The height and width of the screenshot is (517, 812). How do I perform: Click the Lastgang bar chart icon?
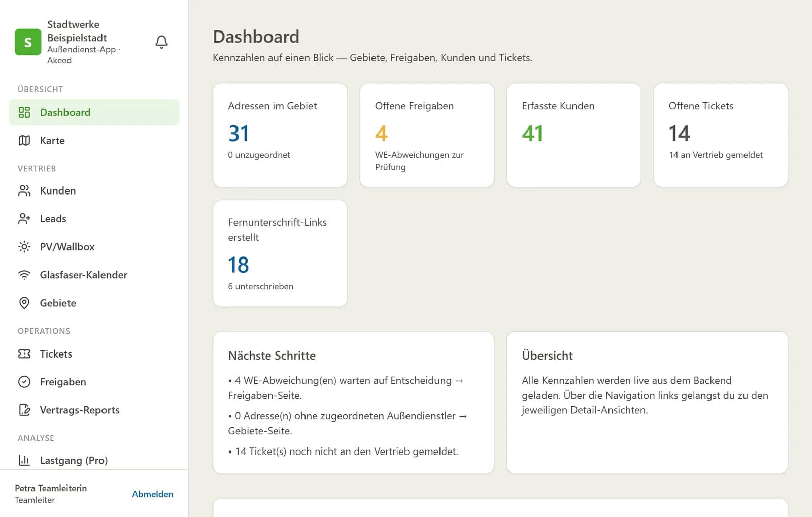[x=24, y=460]
